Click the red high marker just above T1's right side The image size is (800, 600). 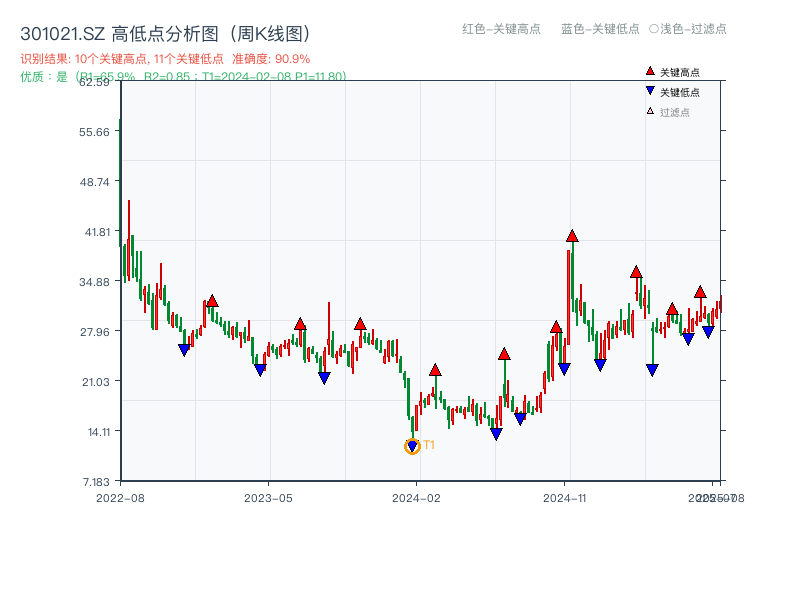[x=435, y=370]
